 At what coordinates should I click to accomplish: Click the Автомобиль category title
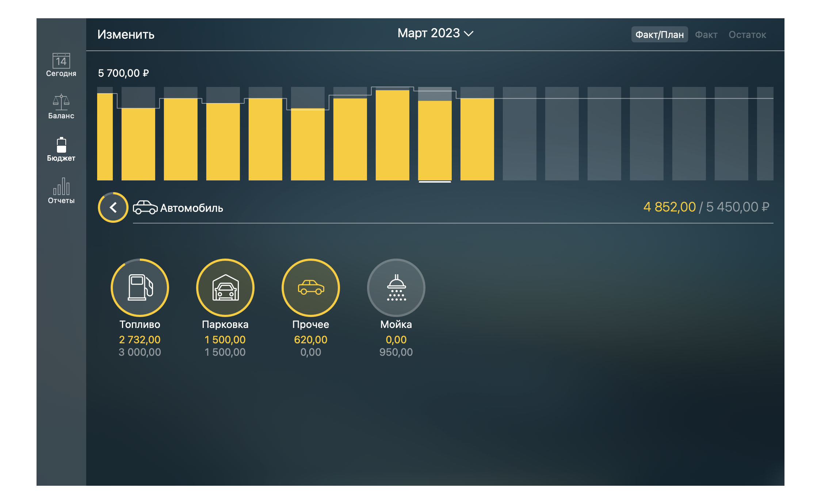click(191, 208)
